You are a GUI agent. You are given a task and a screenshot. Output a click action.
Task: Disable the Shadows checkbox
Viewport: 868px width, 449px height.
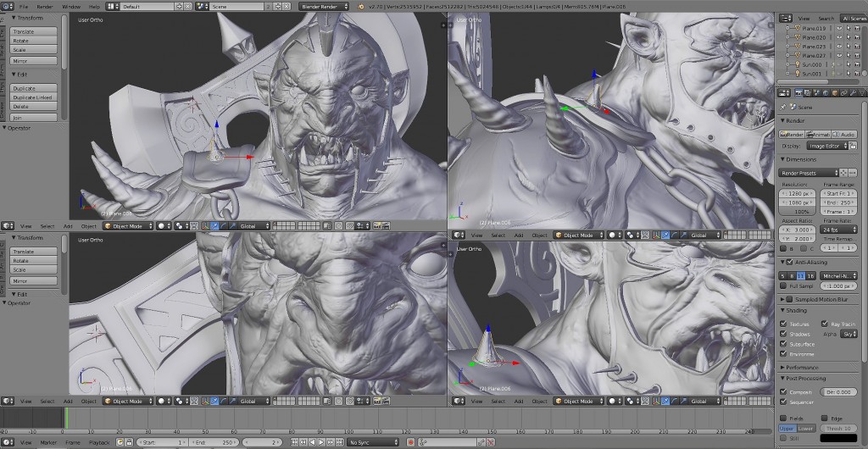(x=782, y=334)
